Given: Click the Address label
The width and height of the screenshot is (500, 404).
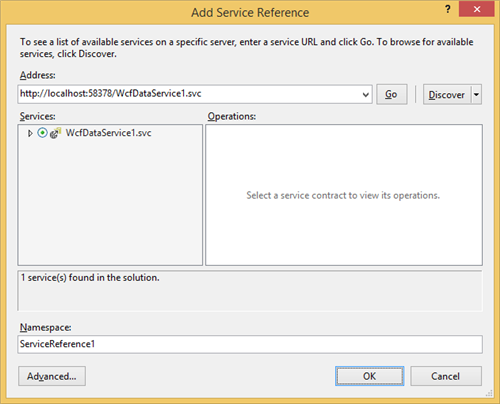Looking at the screenshot, I should click(x=38, y=75).
